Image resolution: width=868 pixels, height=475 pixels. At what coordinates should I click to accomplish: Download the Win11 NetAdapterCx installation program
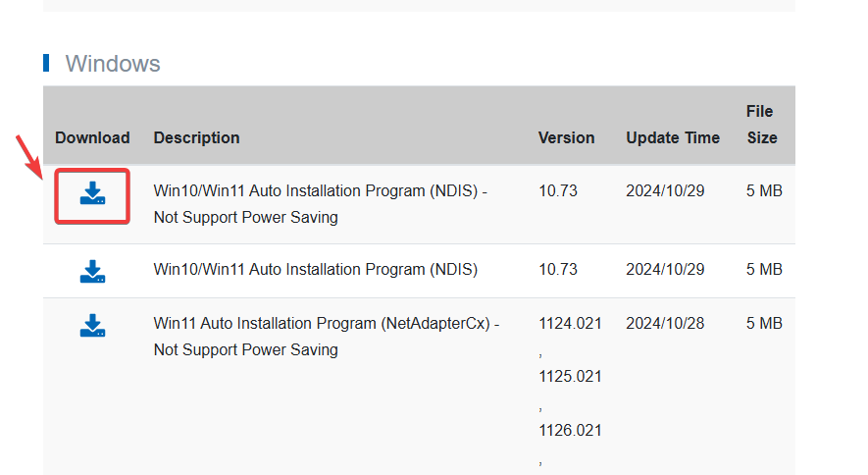coord(92,325)
